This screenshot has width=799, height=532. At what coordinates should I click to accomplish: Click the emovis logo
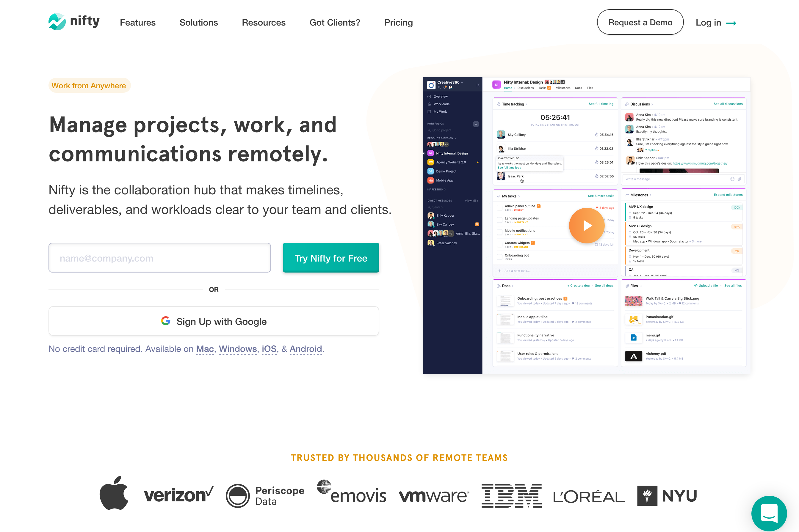coord(351,492)
